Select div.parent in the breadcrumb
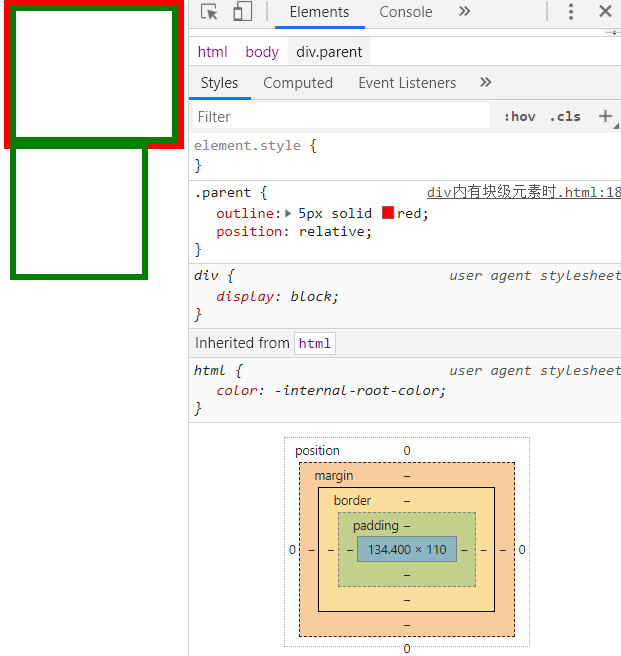The width and height of the screenshot is (621, 656). pyautogui.click(x=329, y=52)
